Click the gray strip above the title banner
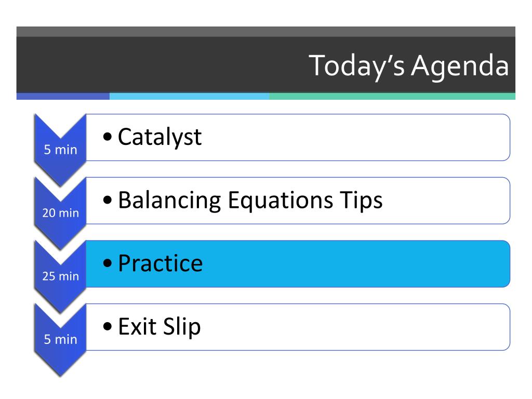Viewport: 532px width, 399px height. point(265,32)
